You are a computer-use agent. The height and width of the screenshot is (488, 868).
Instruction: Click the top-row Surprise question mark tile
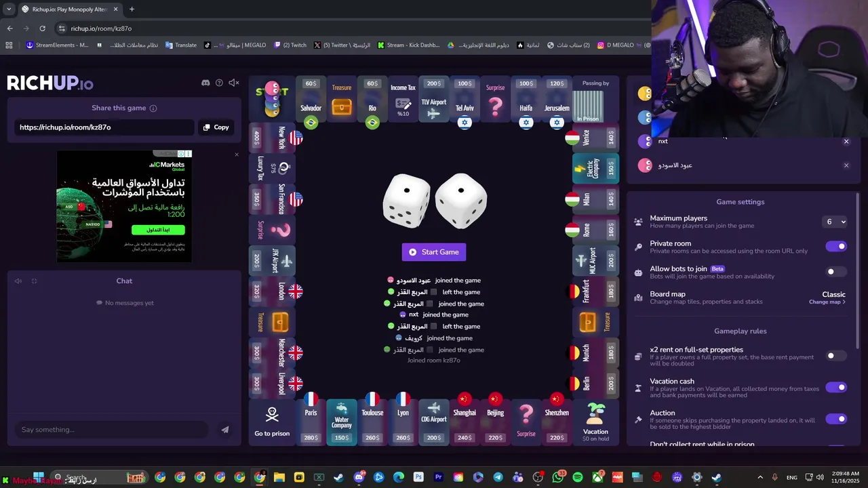[495, 100]
